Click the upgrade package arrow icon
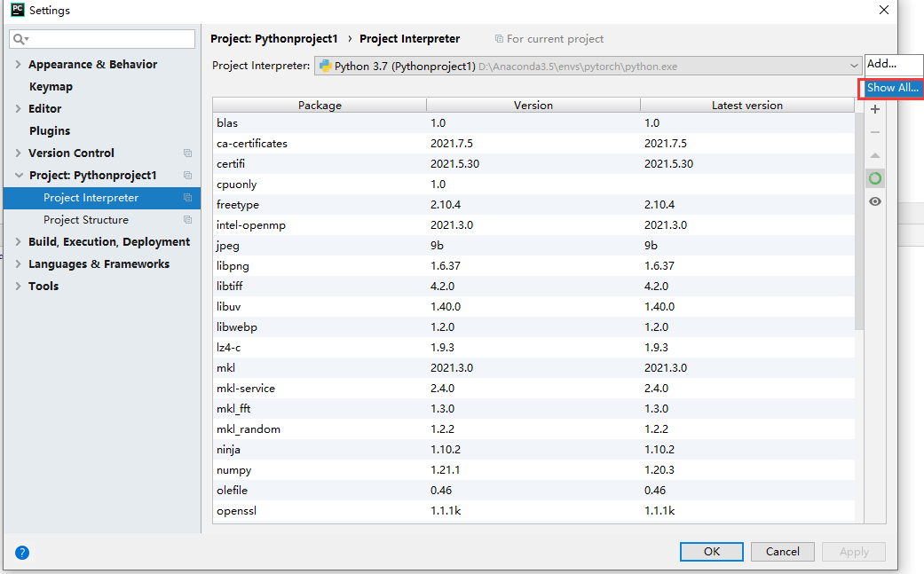This screenshot has height=574, width=924. pos(875,155)
